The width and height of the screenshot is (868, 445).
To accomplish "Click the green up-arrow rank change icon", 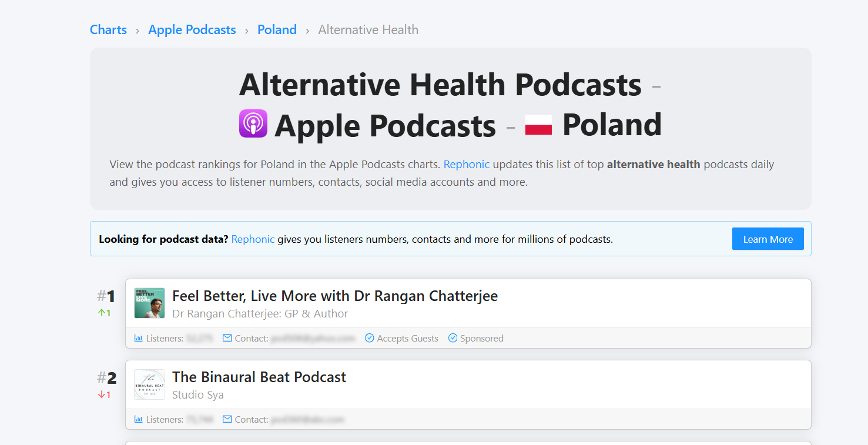I will (101, 313).
